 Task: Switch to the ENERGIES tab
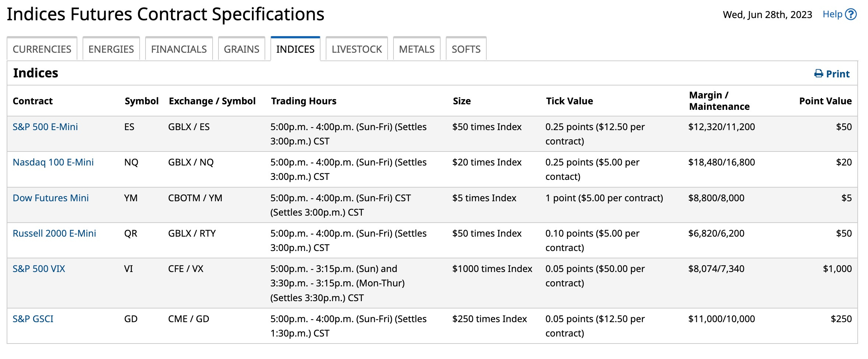pyautogui.click(x=111, y=49)
